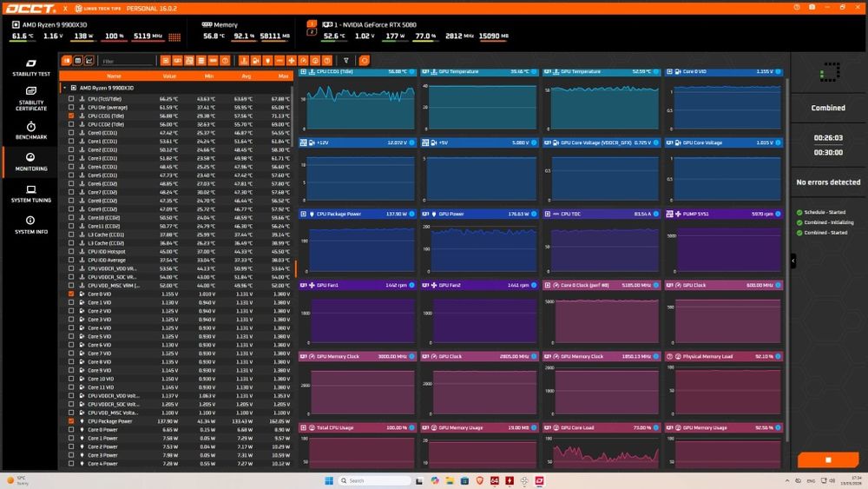Toggle power sensors filter icon
This screenshot has width=868, height=489.
(x=268, y=60)
